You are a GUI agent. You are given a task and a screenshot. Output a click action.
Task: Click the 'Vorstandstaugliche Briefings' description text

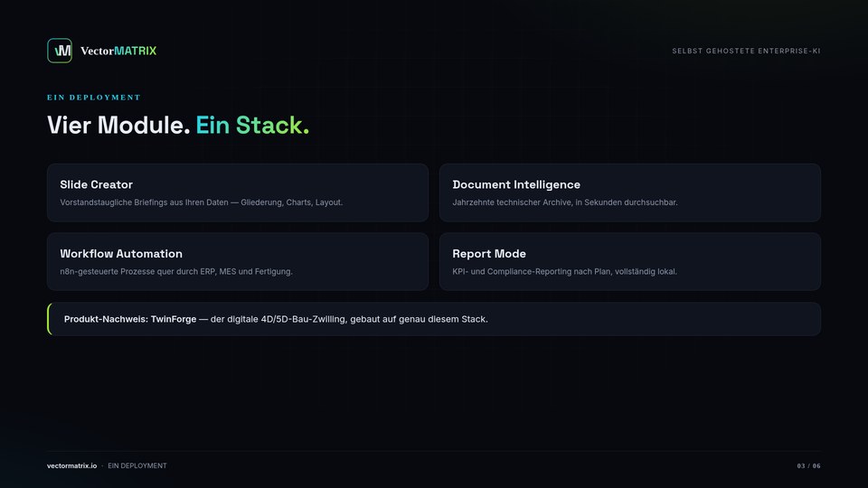click(x=202, y=202)
